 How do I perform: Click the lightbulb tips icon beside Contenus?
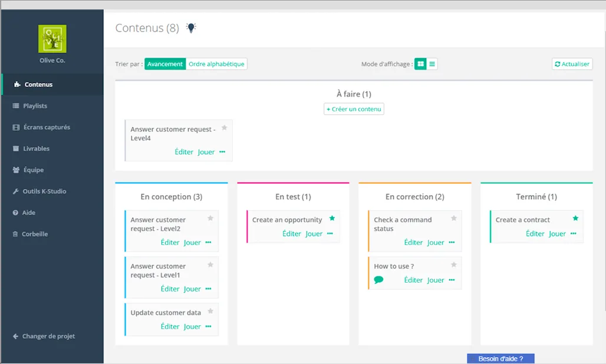[191, 28]
